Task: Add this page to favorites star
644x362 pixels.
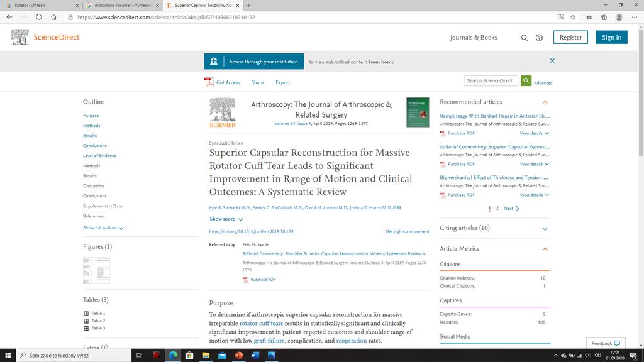Action: pos(573,17)
